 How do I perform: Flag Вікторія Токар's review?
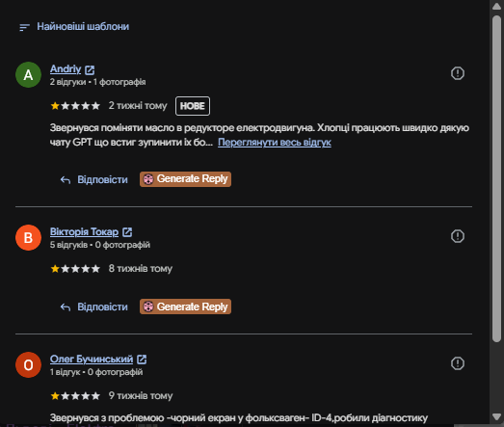click(458, 236)
